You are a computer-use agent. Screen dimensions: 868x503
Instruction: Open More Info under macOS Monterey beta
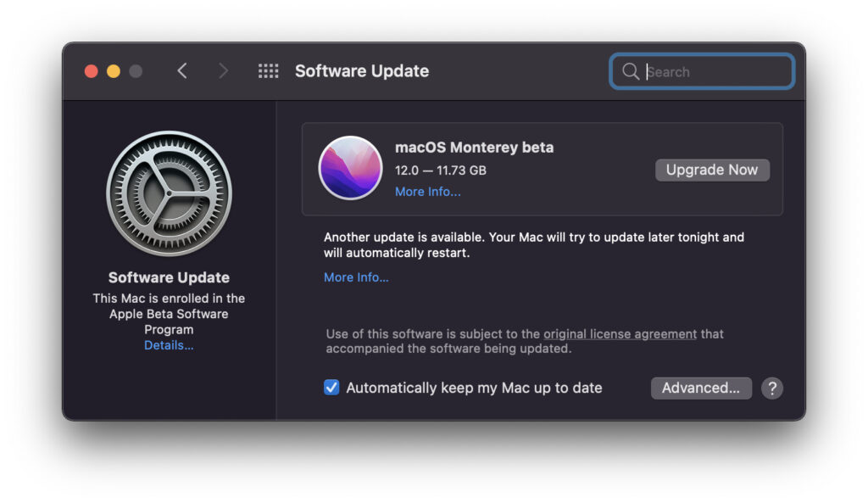coord(428,192)
